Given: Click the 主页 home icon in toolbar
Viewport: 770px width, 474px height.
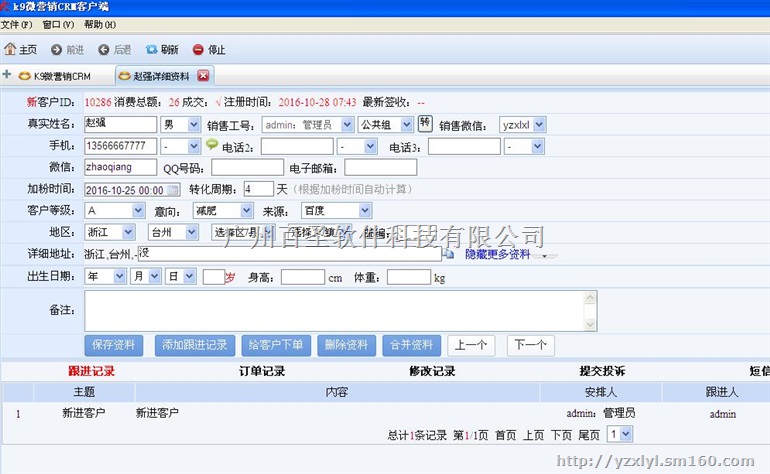Looking at the screenshot, I should (x=11, y=49).
